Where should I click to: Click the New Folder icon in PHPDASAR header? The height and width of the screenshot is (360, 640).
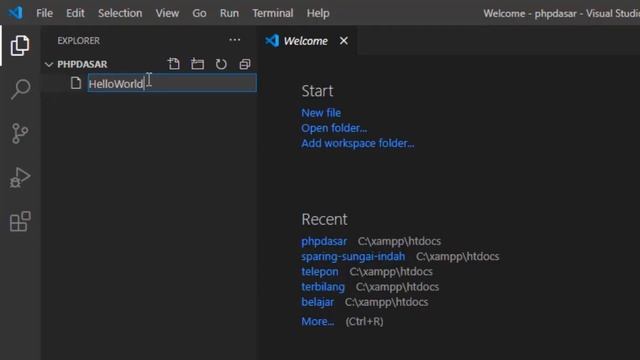(x=198, y=64)
